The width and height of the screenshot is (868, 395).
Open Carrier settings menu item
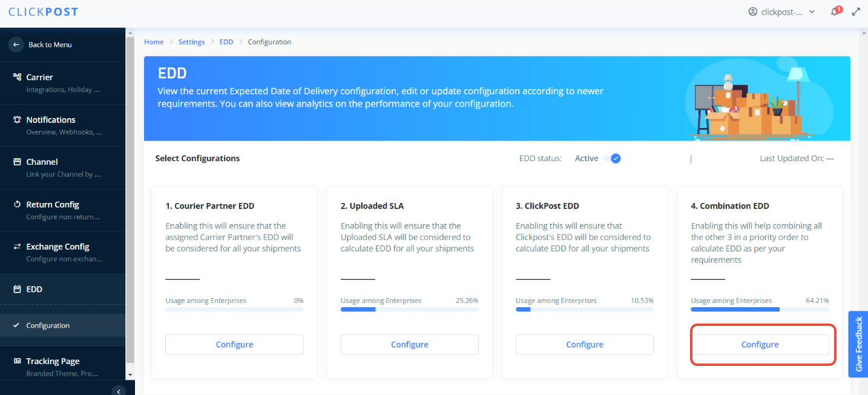[x=63, y=83]
